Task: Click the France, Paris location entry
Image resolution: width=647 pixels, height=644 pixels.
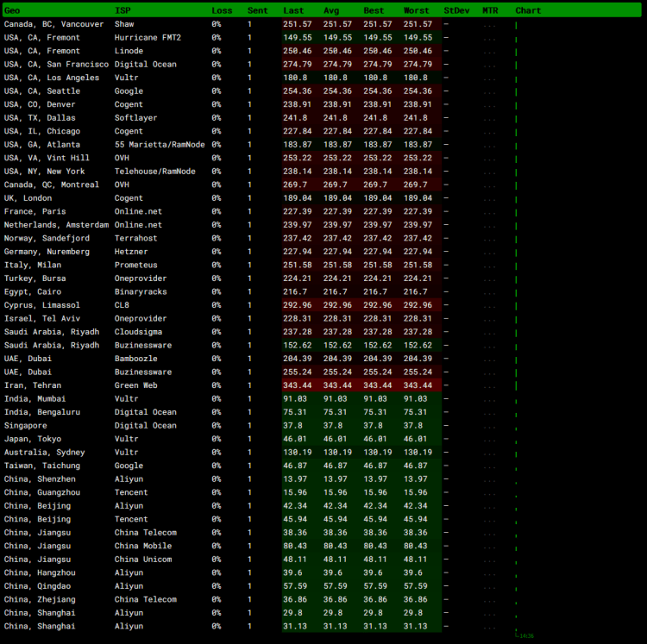Action: coord(35,211)
